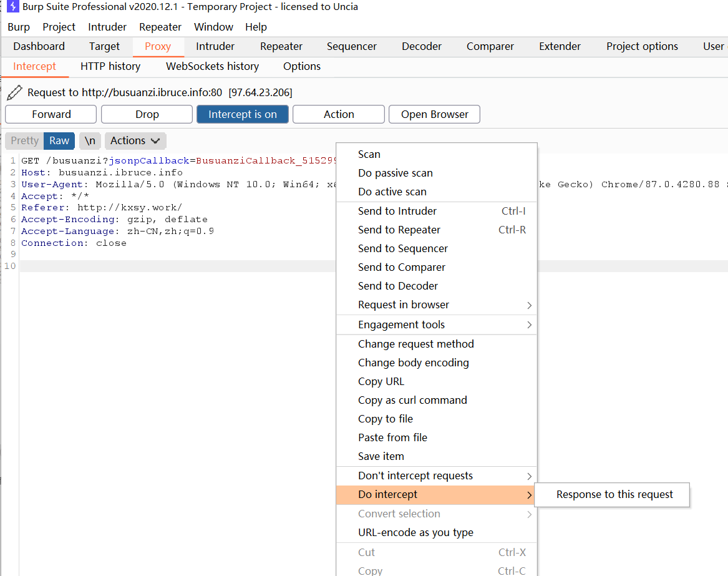The width and height of the screenshot is (728, 576).
Task: Select the Intercept sub-tab
Action: [x=34, y=66]
